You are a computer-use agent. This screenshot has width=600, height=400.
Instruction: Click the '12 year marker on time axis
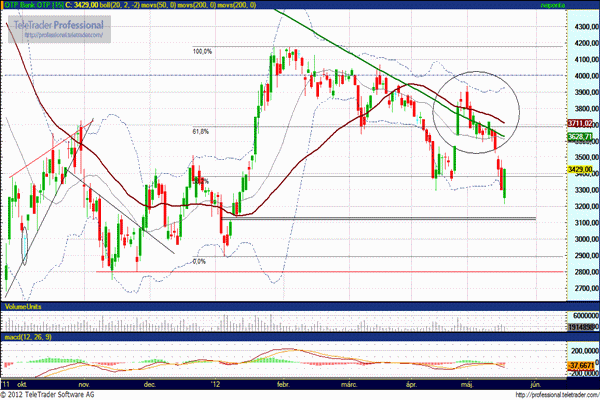217,384
